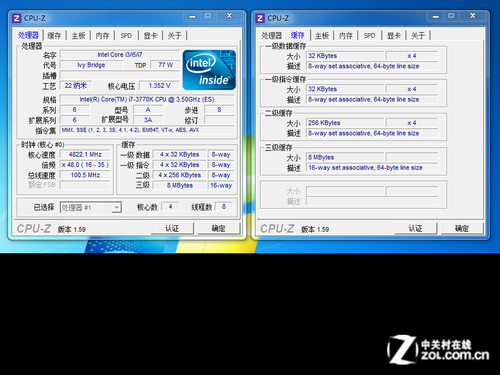Switch to 内存 tab in the left window
The image size is (500, 375).
click(102, 36)
